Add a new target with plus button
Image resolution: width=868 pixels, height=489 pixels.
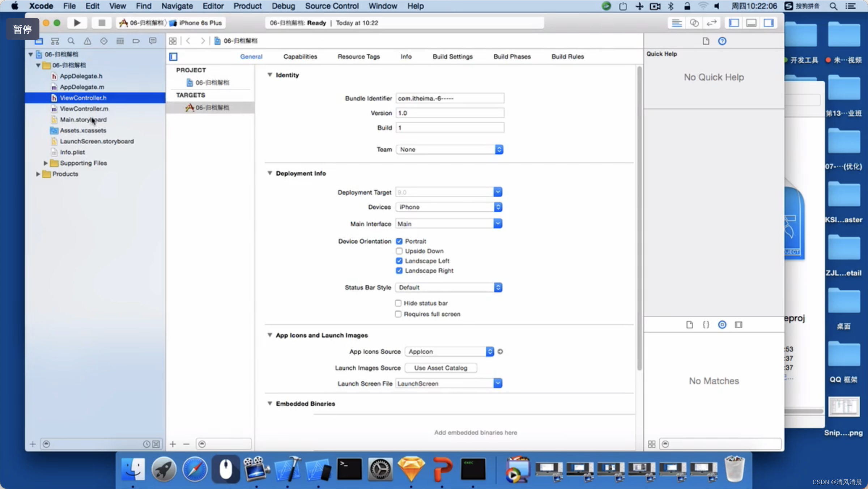coord(173,444)
